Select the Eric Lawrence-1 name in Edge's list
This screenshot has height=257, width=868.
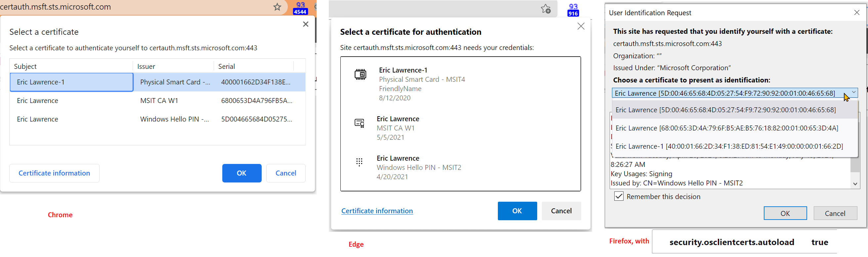403,70
